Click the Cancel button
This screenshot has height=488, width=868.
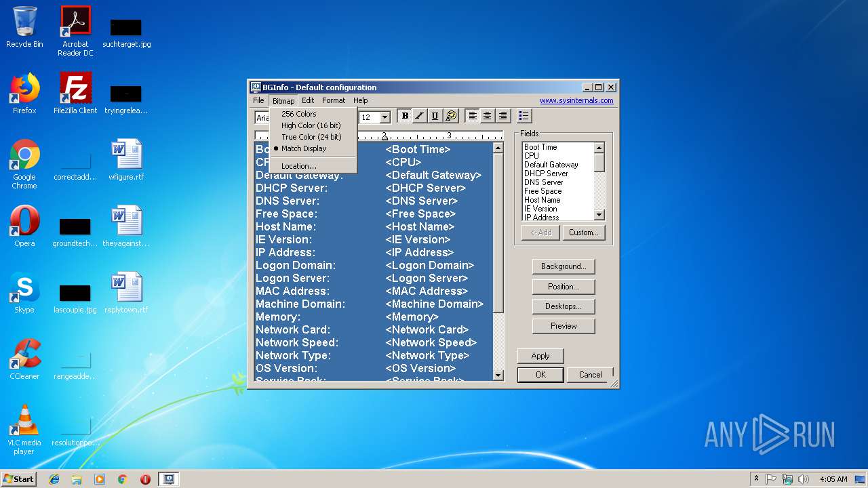pos(590,375)
